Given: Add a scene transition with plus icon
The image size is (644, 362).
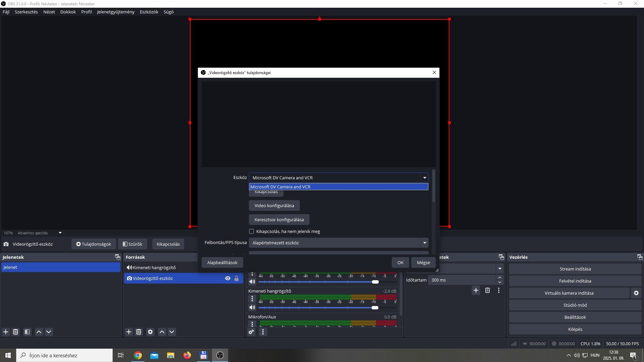Looking at the screenshot, I should 476,290.
